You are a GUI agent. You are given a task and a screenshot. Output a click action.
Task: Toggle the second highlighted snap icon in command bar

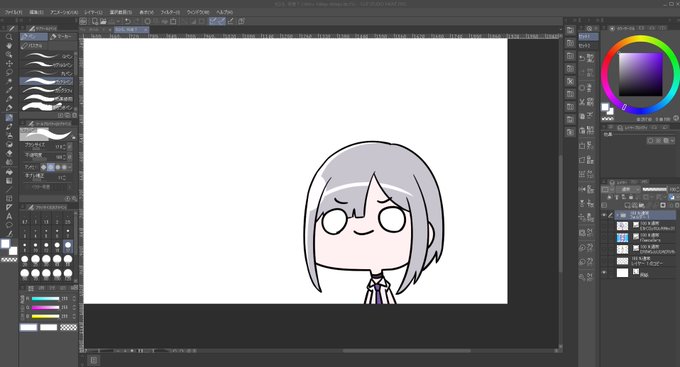(x=221, y=21)
